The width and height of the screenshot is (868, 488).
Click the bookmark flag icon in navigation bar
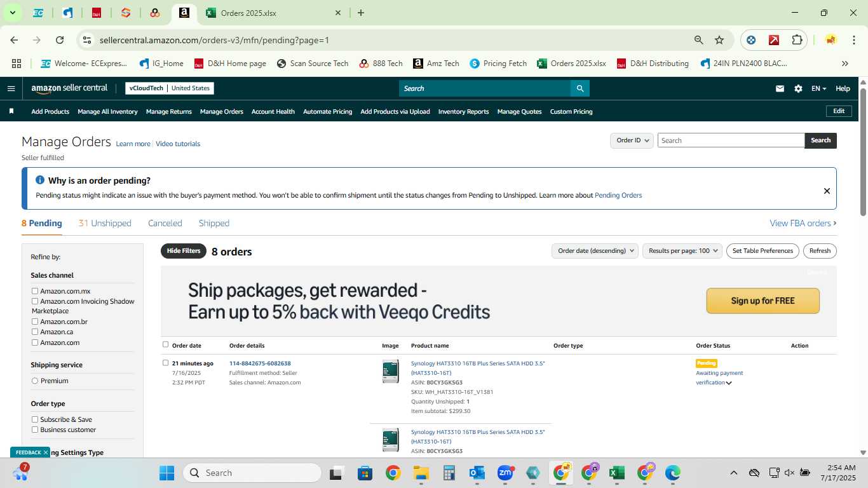pos(11,111)
